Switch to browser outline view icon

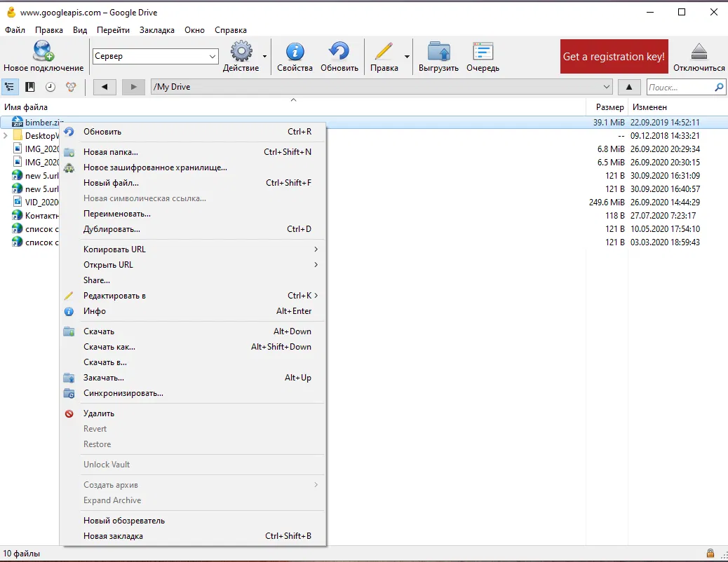click(x=9, y=87)
